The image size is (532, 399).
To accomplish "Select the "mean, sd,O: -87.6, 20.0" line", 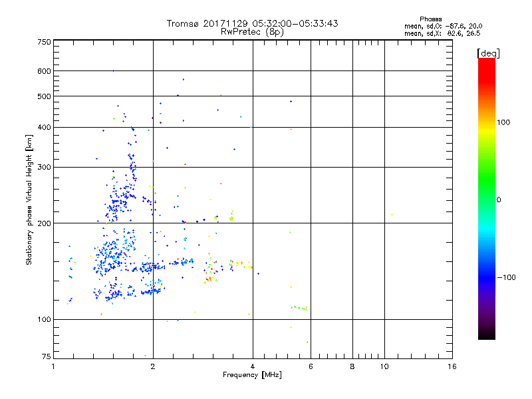I will coord(443,26).
